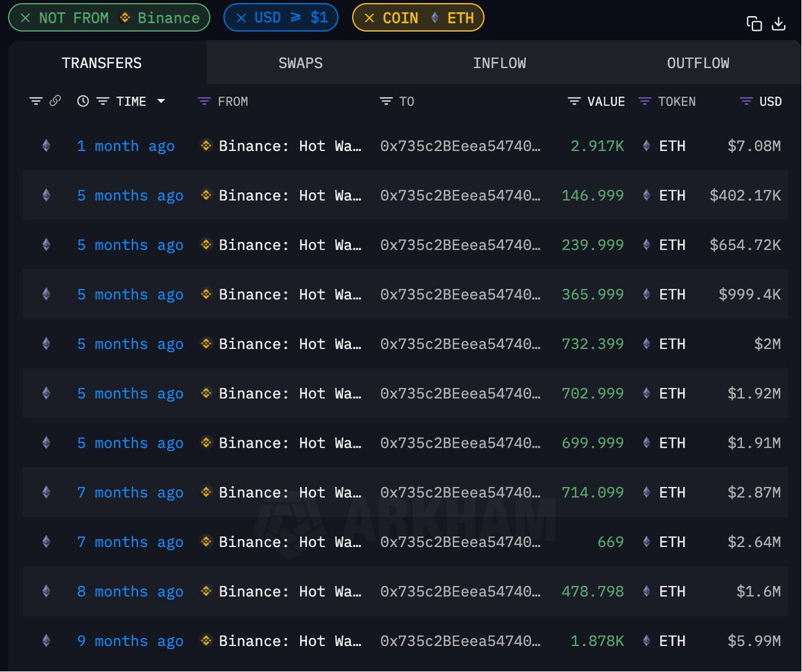The width and height of the screenshot is (802, 672).
Task: Select the value 714.099
Action: (593, 492)
